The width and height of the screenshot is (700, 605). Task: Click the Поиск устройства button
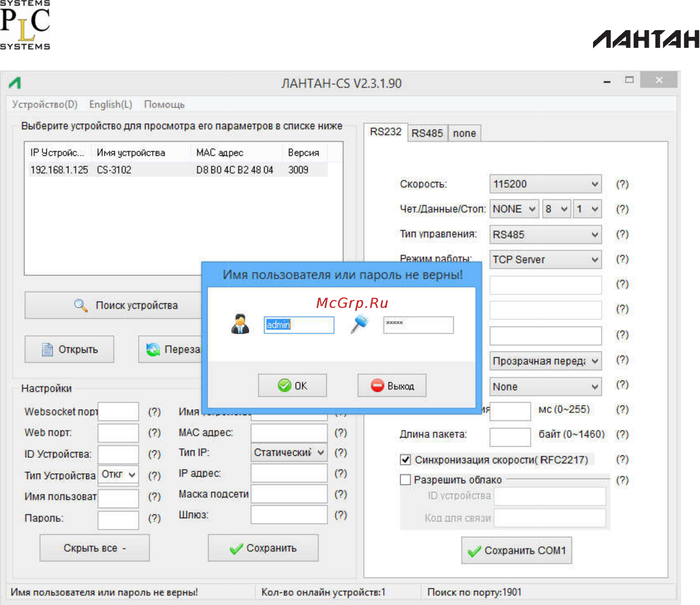pyautogui.click(x=113, y=305)
